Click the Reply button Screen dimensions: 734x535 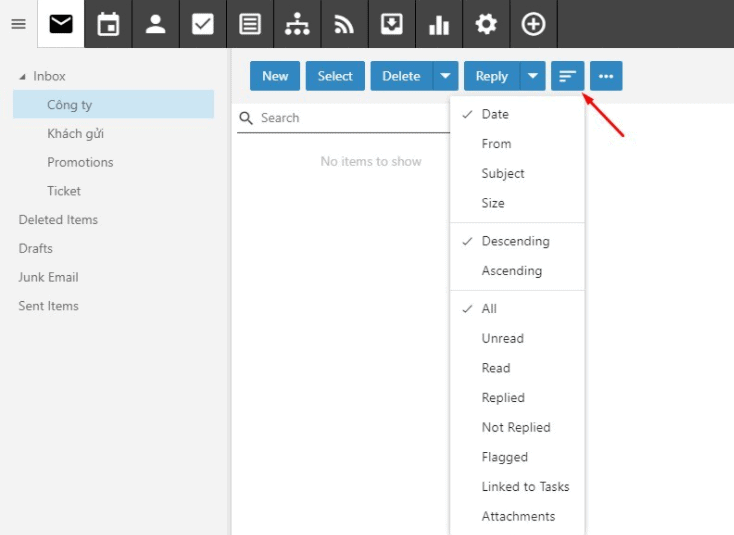492,76
